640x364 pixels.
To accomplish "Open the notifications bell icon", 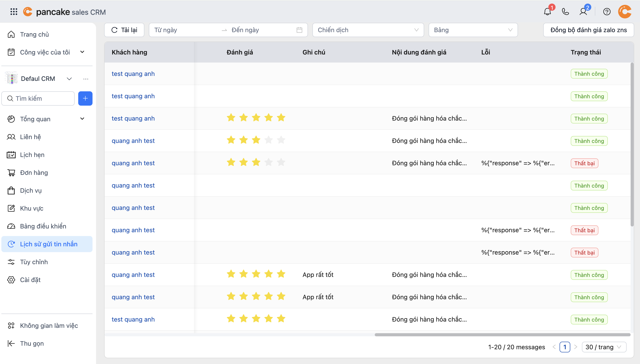I will (x=547, y=12).
